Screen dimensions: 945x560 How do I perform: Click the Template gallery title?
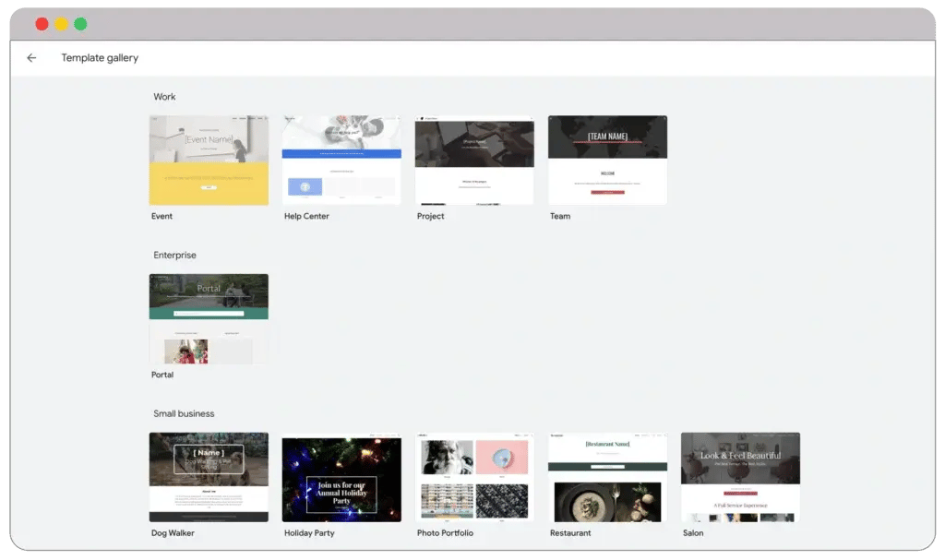pyautogui.click(x=100, y=58)
